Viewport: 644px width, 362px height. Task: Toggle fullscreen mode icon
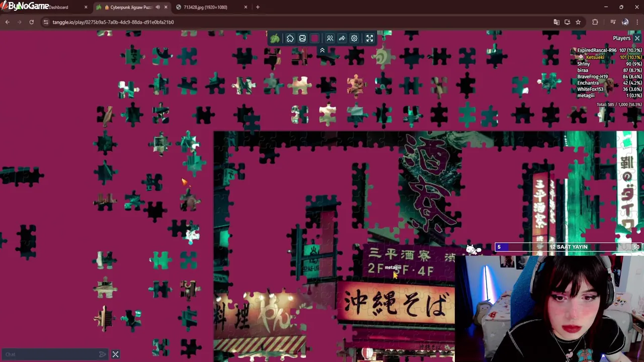click(x=370, y=38)
